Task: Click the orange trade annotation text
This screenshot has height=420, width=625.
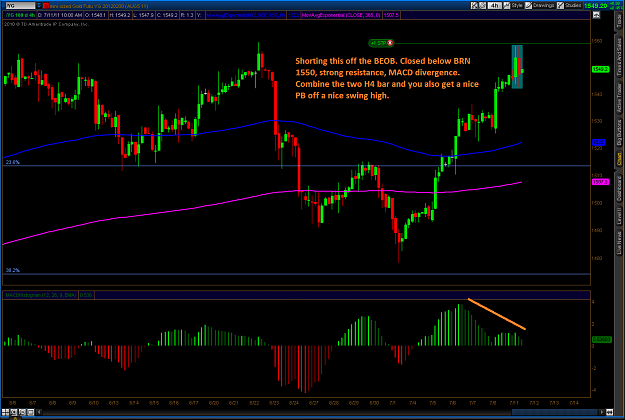Action: point(387,78)
